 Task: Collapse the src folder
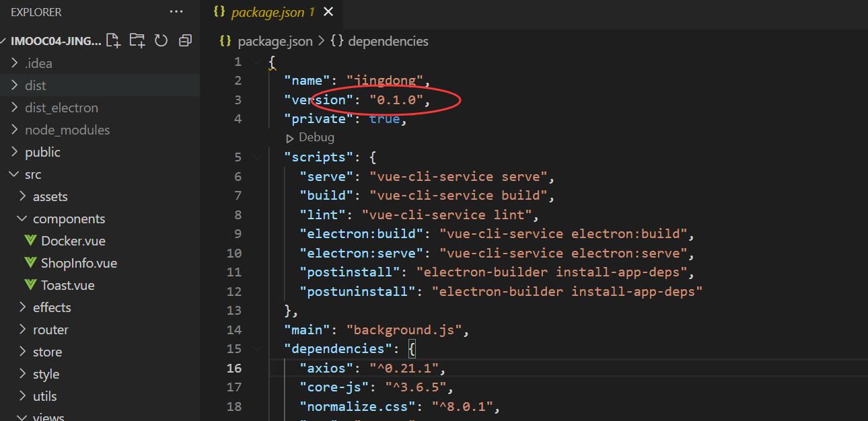point(14,174)
